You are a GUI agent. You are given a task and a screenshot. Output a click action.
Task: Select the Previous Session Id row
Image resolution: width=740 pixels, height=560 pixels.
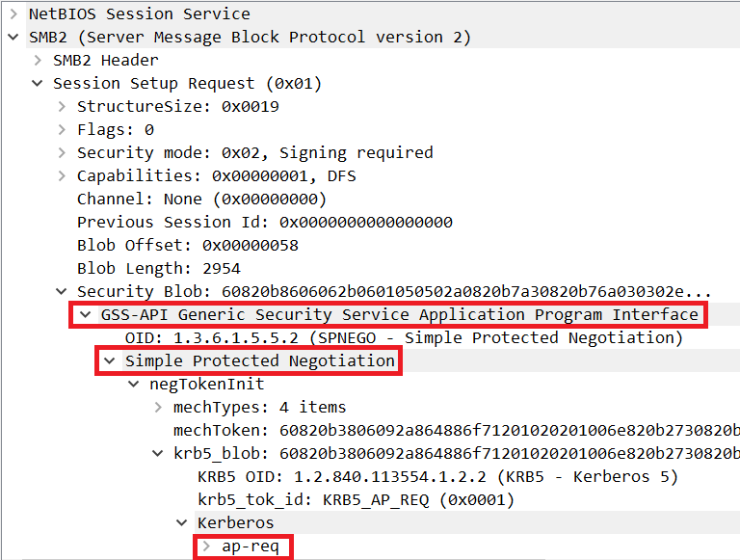(264, 223)
